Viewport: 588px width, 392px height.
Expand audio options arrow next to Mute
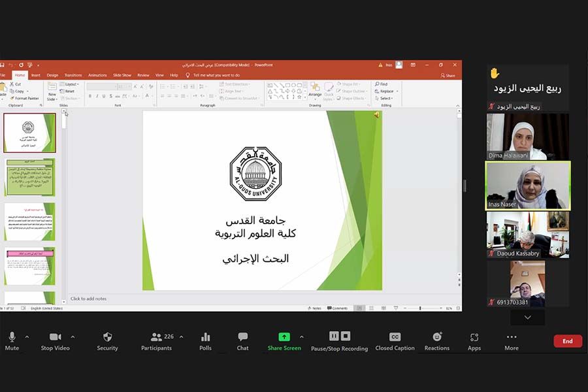27,337
